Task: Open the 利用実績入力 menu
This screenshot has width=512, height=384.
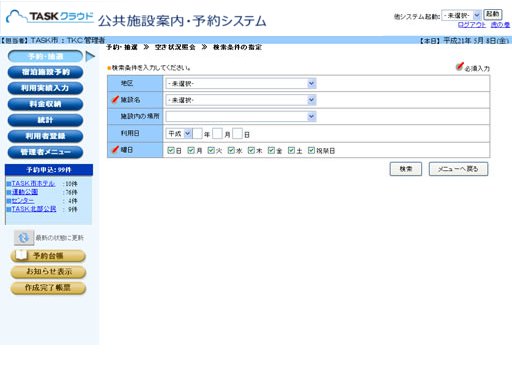Action: [x=45, y=88]
